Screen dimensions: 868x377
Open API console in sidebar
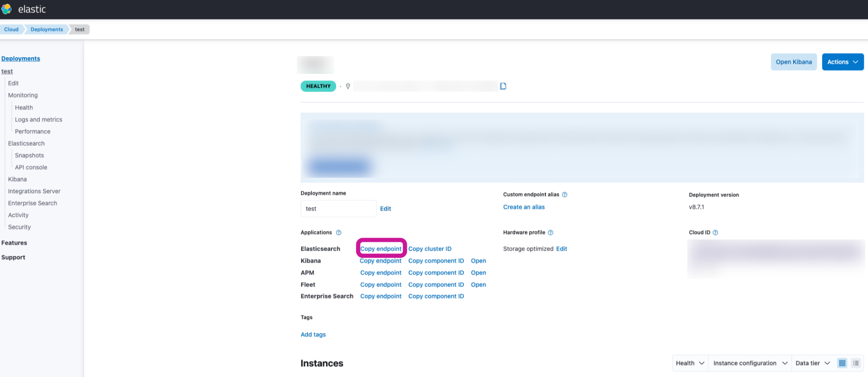(31, 167)
